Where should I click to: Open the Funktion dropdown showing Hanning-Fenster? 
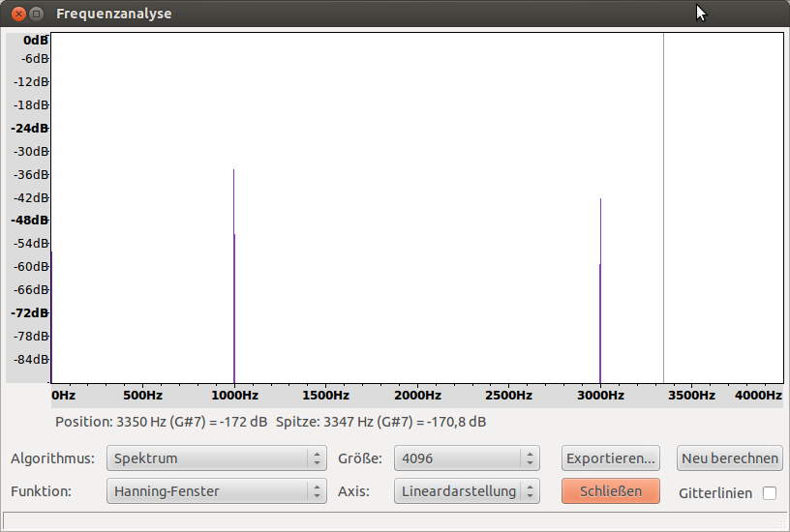click(217, 491)
